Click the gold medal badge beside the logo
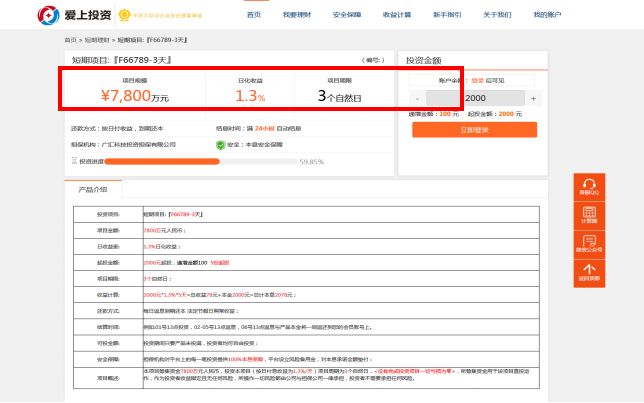 tap(124, 15)
